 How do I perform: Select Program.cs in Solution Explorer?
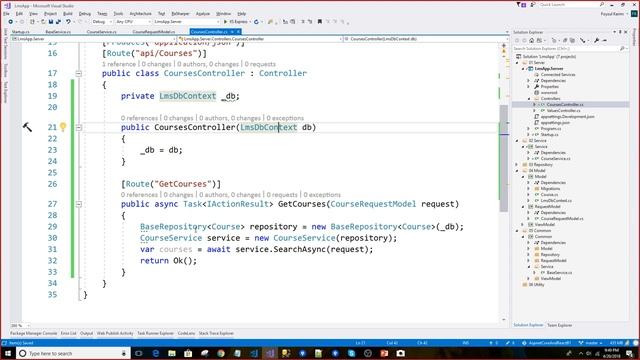[x=551, y=129]
